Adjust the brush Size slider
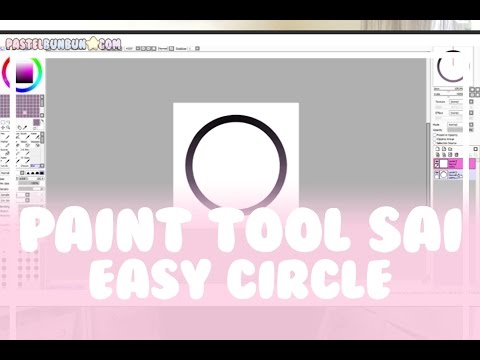Screen dimensions: 480x360 click(31, 179)
